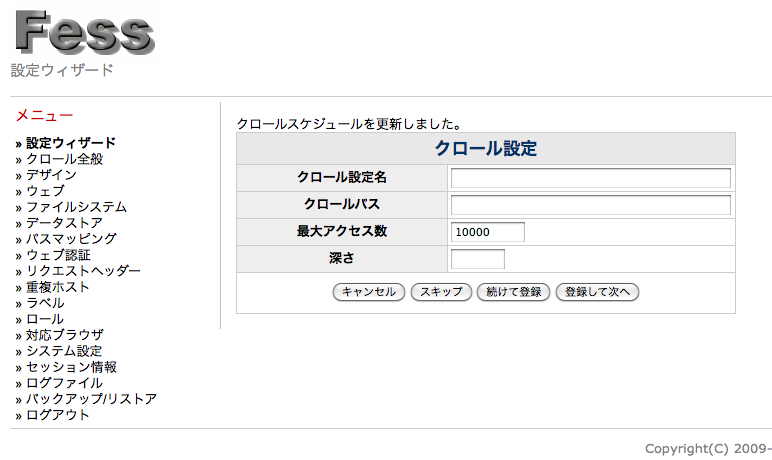Open 重複ホスト menu link
This screenshot has height=460, width=772.
tap(58, 287)
